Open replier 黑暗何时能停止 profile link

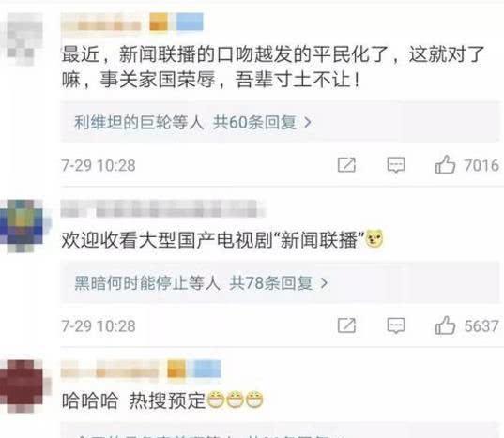click(x=131, y=283)
